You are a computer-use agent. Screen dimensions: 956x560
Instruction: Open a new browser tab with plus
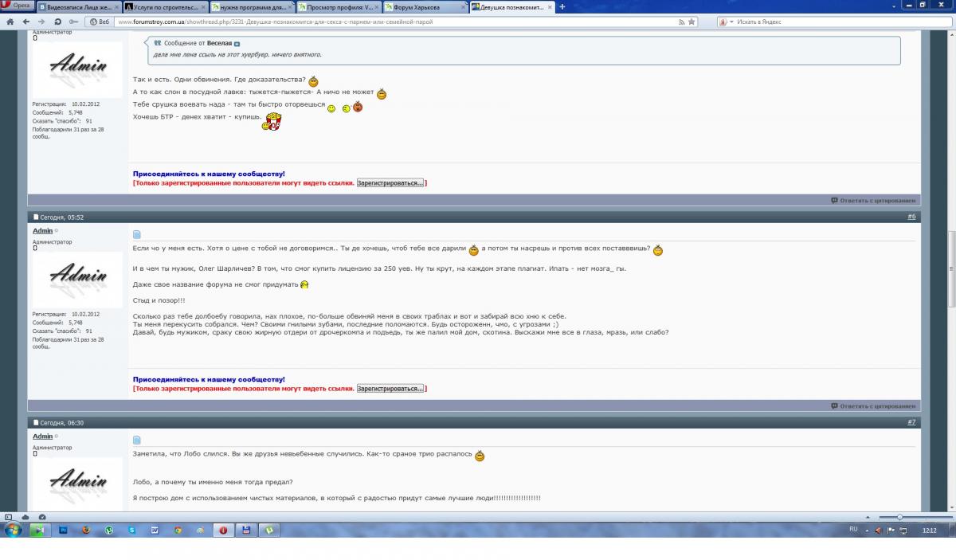[x=562, y=7]
